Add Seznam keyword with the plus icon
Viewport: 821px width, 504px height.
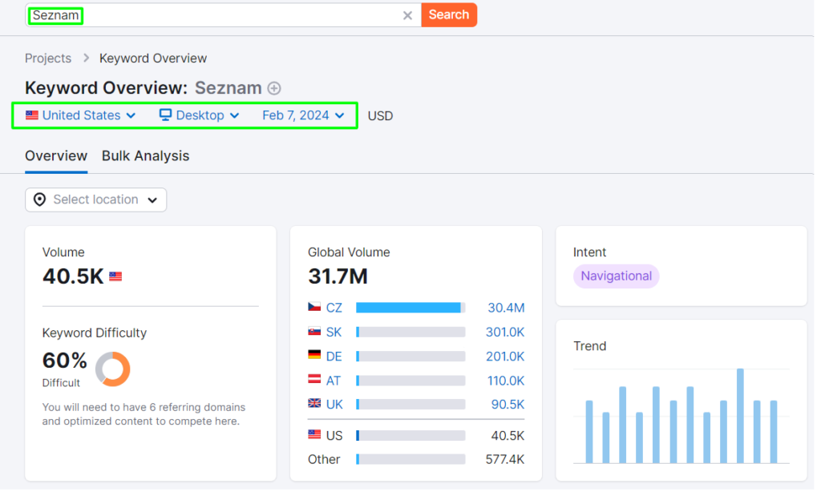(x=274, y=88)
